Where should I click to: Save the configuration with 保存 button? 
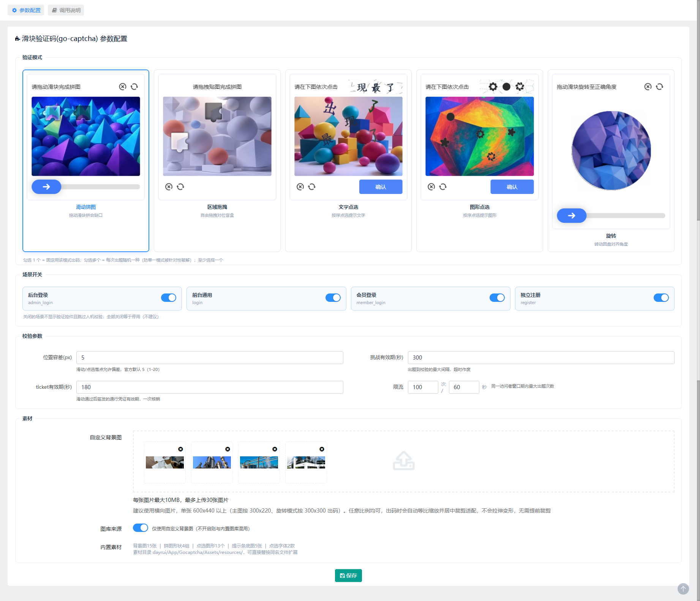(x=348, y=576)
